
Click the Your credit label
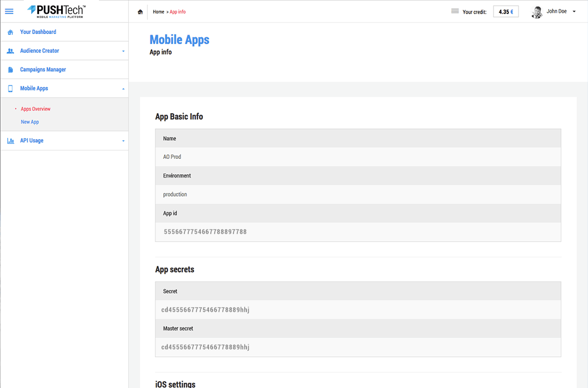(x=474, y=12)
